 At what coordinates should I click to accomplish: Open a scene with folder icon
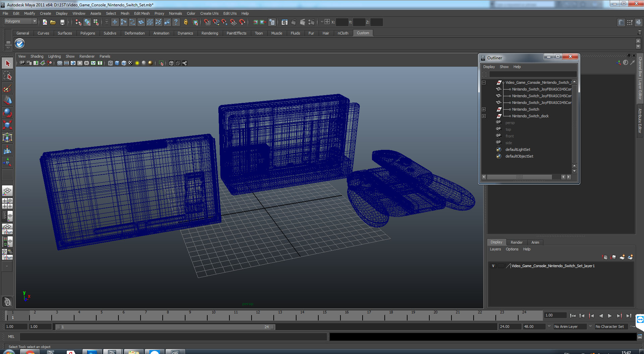click(53, 22)
